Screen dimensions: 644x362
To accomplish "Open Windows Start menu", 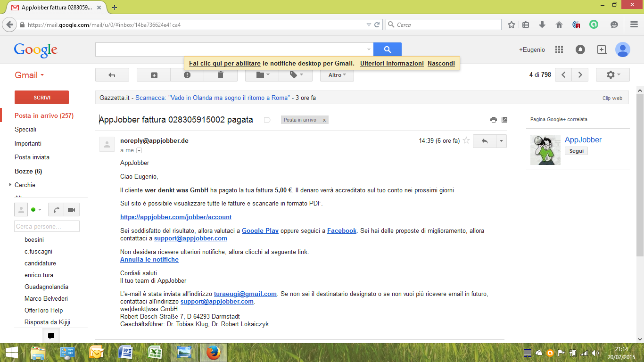I will (x=11, y=353).
